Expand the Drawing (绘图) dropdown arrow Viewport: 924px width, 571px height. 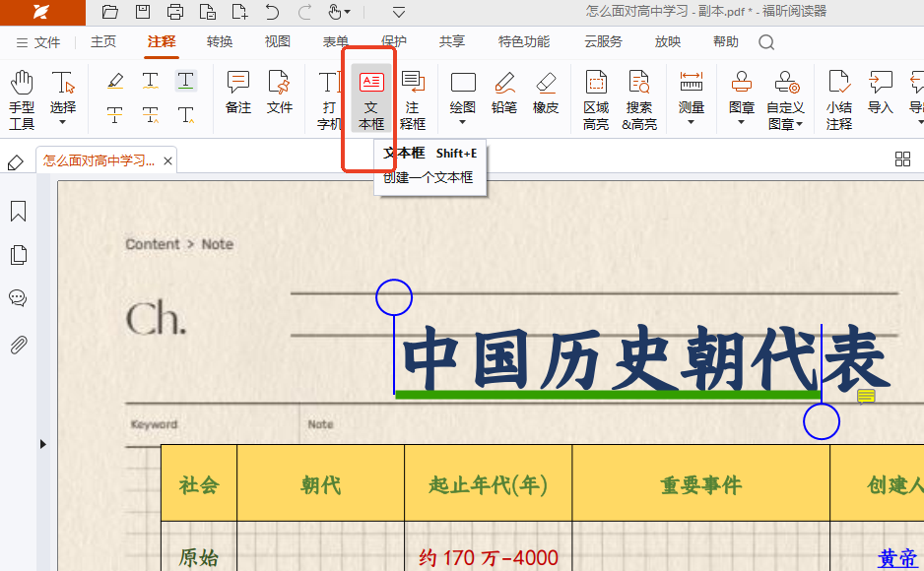[x=462, y=123]
